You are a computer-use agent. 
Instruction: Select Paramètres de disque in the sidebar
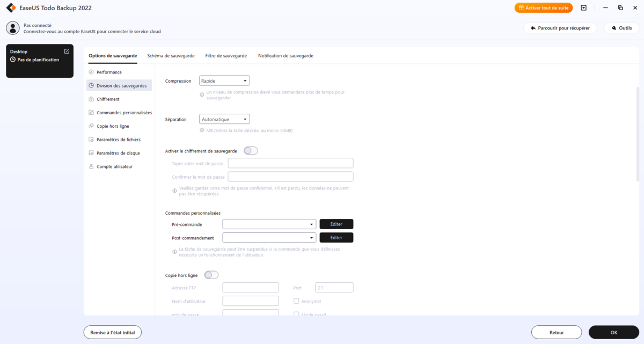click(x=119, y=153)
